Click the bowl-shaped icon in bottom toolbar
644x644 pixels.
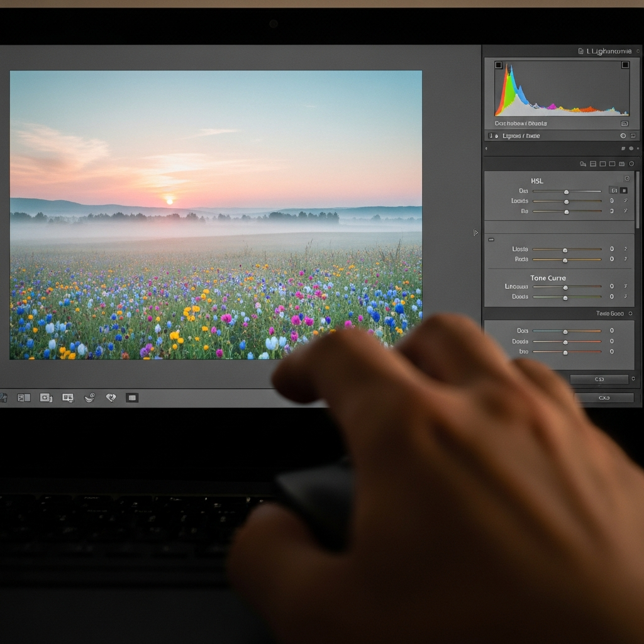coord(89,397)
